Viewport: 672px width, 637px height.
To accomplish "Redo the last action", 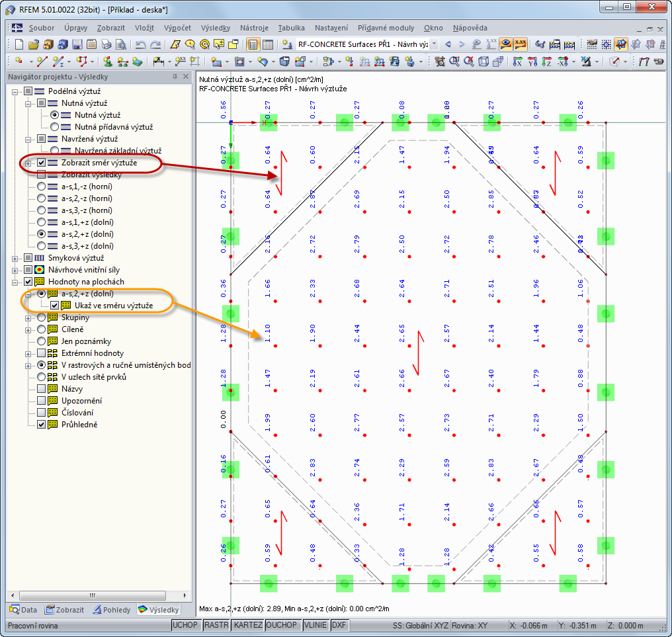I will point(155,44).
